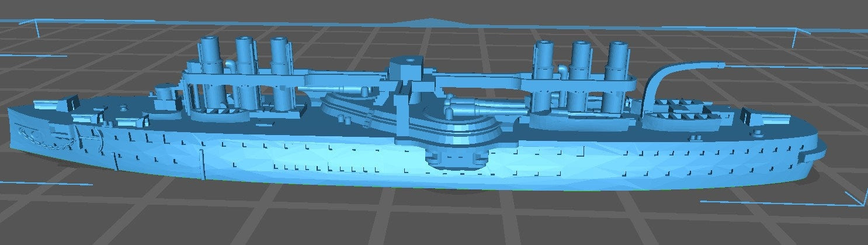Click the curved pipe beside the left funnels
The image size is (868, 245).
click(230, 63)
